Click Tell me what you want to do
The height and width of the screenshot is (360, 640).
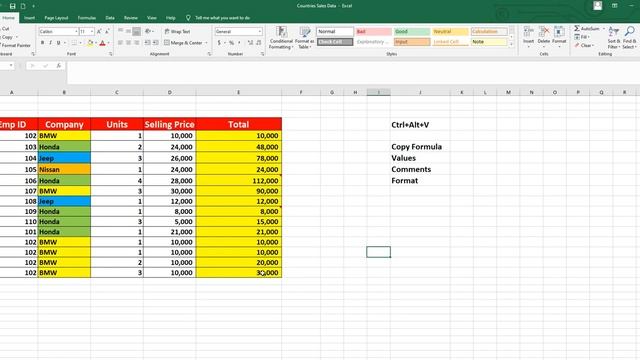[x=222, y=18]
